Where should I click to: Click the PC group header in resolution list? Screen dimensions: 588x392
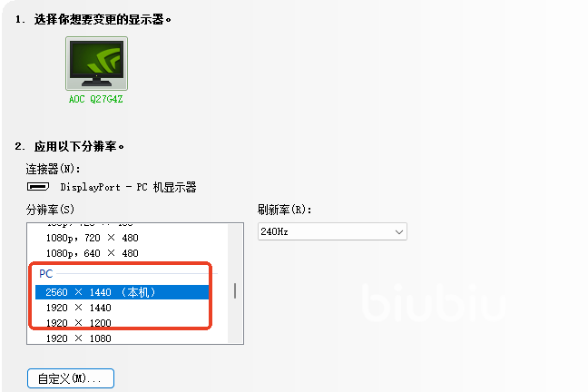point(46,273)
